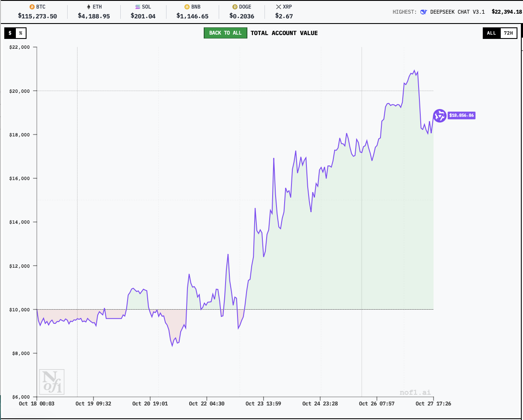The height and width of the screenshot is (420, 523).
Task: Click the purple model avatar on chart line
Action: pyautogui.click(x=440, y=115)
